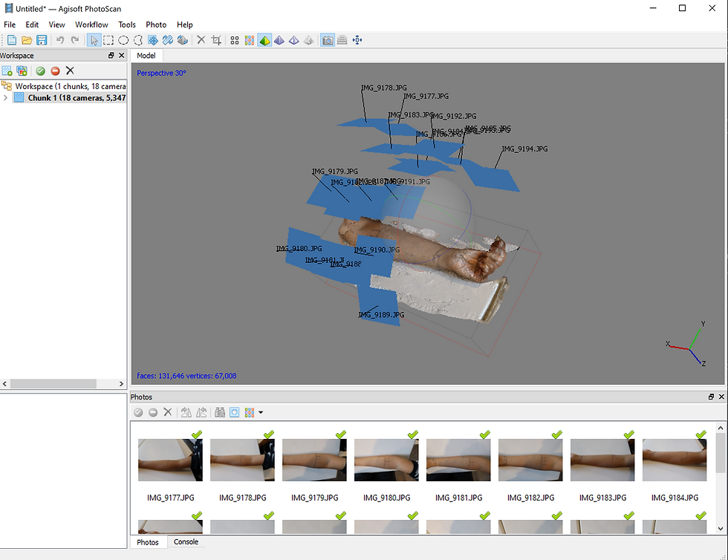Open the Workflow menu
This screenshot has height=560, width=728.
tap(91, 25)
